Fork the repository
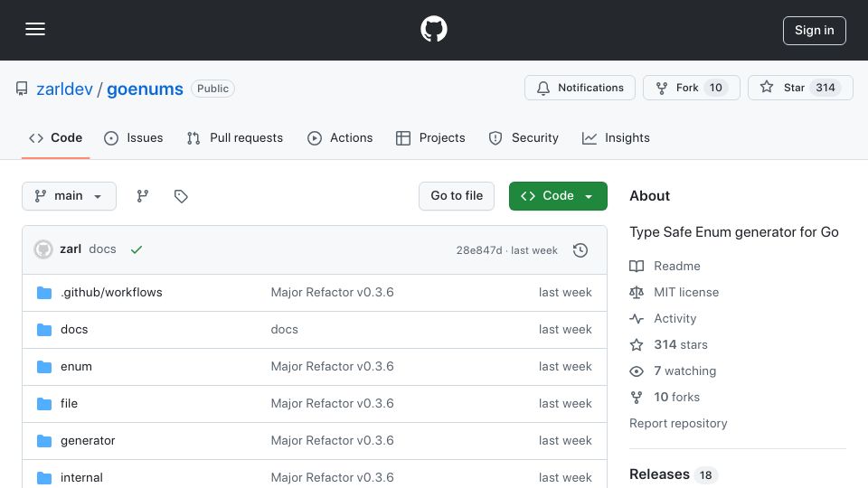This screenshot has width=868, height=488. click(x=691, y=88)
